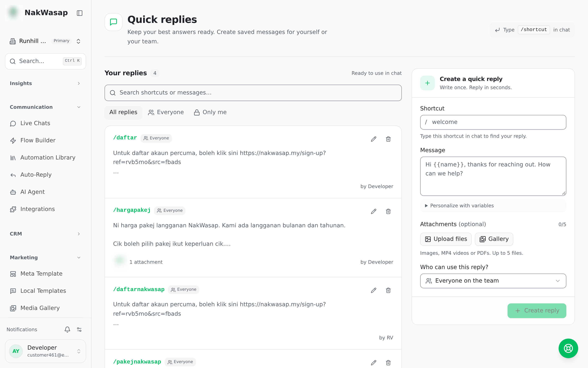Click the replies count badge 4

tap(155, 73)
